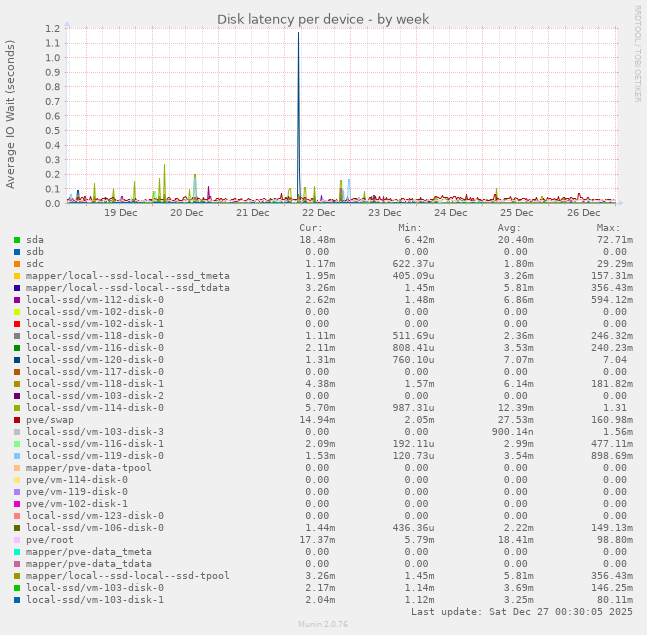The height and width of the screenshot is (635, 647).
Task: Click the graph title 'Disk latency per device - by week'
Action: [x=323, y=19]
